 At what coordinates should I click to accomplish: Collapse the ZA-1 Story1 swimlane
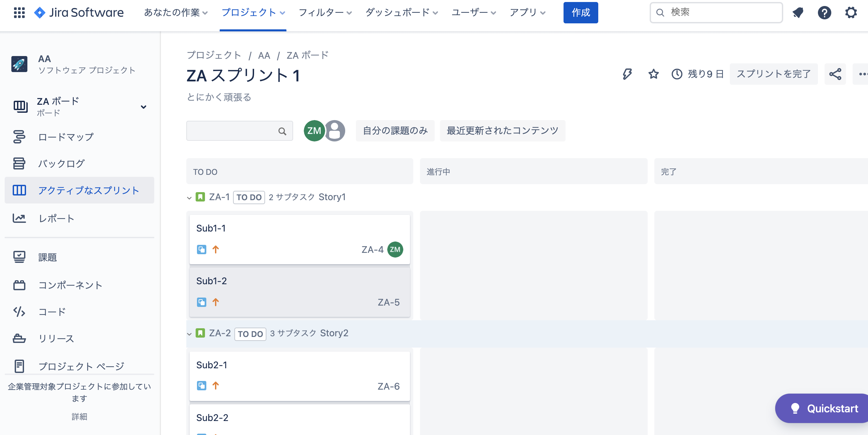click(189, 197)
